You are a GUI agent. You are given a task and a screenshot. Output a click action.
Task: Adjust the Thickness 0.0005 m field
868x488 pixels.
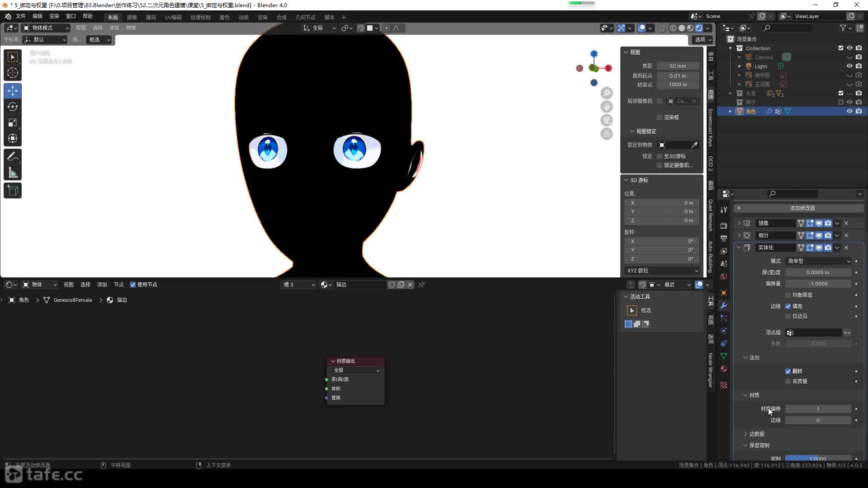[818, 272]
